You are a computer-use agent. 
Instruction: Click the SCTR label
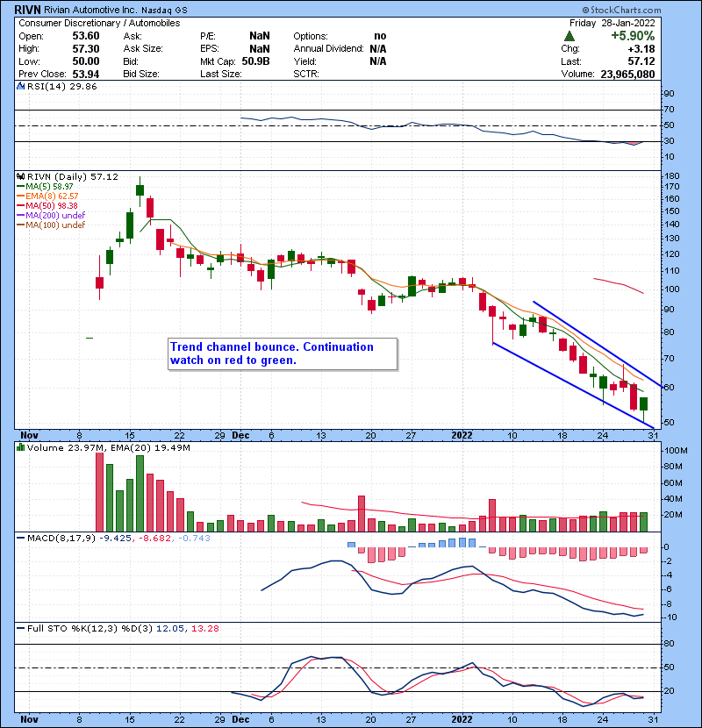[306, 75]
